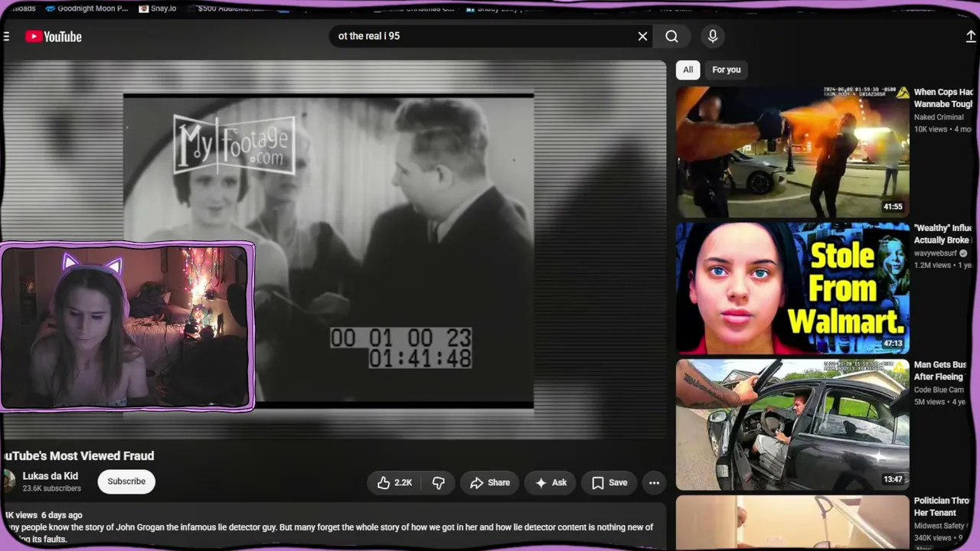980x551 pixels.
Task: Open the 'Stole From Walmart' thumbnail
Action: pyautogui.click(x=792, y=289)
